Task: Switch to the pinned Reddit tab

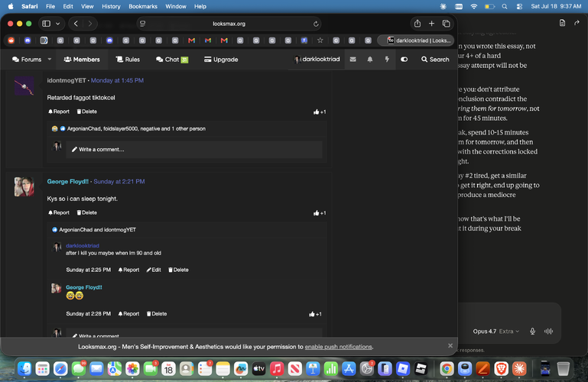Action: tap(11, 40)
